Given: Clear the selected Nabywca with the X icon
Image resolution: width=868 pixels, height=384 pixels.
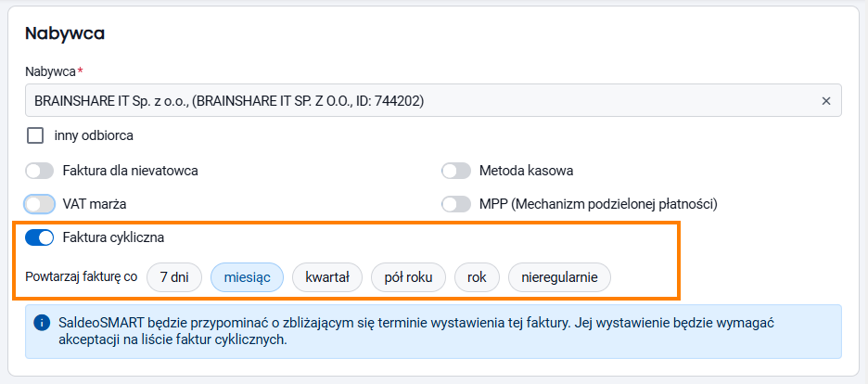Looking at the screenshot, I should (826, 101).
